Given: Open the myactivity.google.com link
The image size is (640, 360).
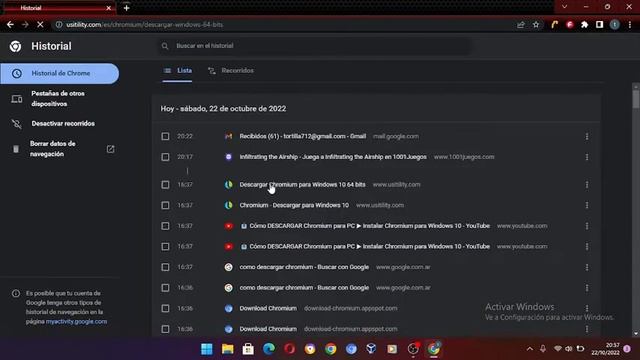Looking at the screenshot, I should 76,322.
